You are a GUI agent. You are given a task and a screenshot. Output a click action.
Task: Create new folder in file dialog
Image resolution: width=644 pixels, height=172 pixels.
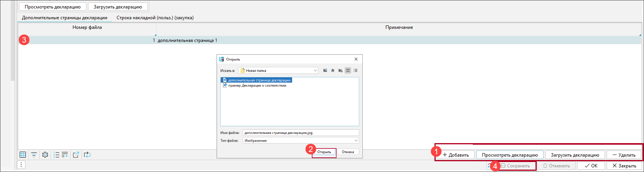click(x=340, y=70)
